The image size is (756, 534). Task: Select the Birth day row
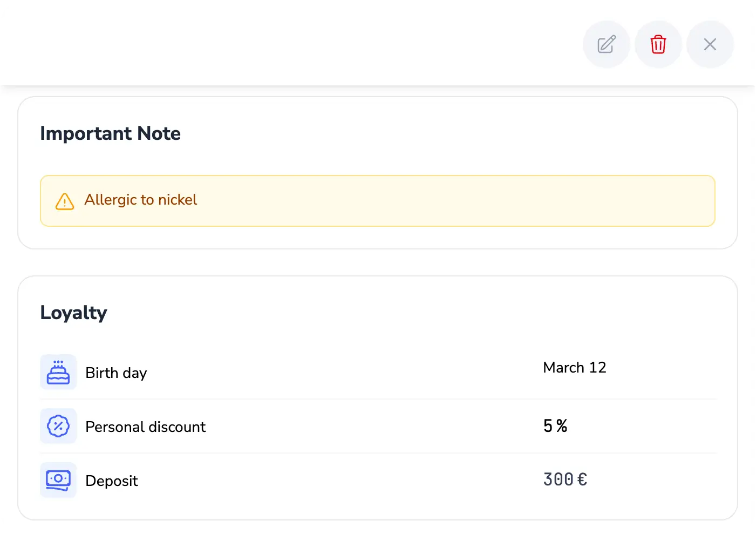tap(378, 372)
